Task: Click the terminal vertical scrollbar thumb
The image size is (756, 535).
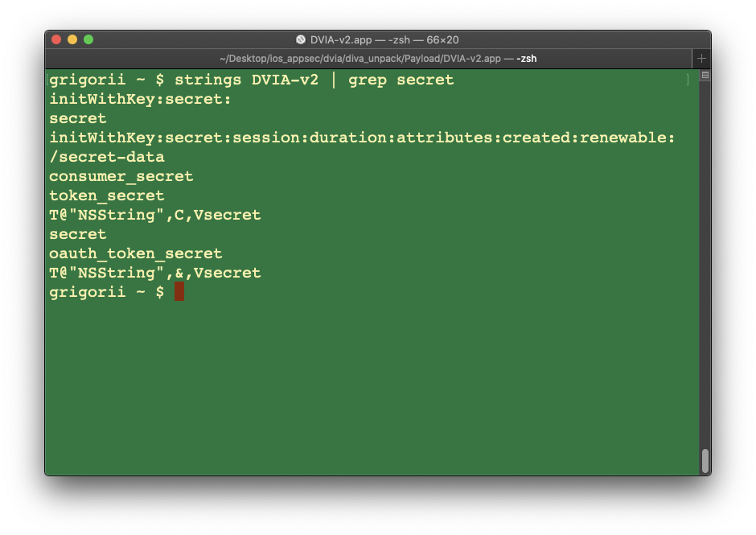Action: point(705,461)
